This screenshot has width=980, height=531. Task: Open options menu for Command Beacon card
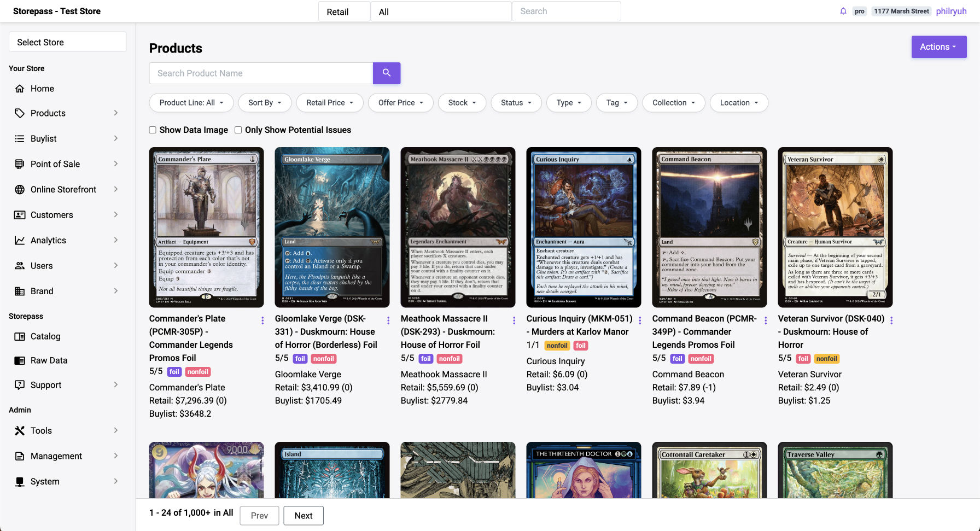[766, 320]
